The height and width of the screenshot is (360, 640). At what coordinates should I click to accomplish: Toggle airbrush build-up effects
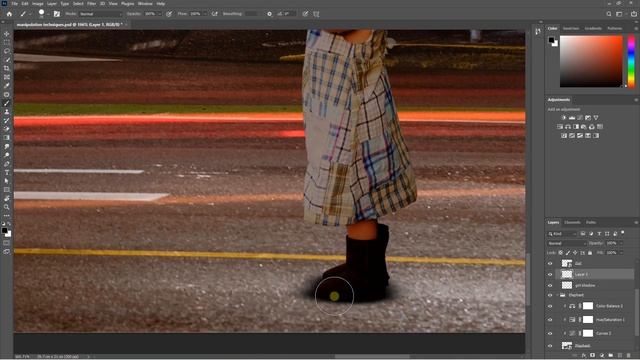(215, 14)
